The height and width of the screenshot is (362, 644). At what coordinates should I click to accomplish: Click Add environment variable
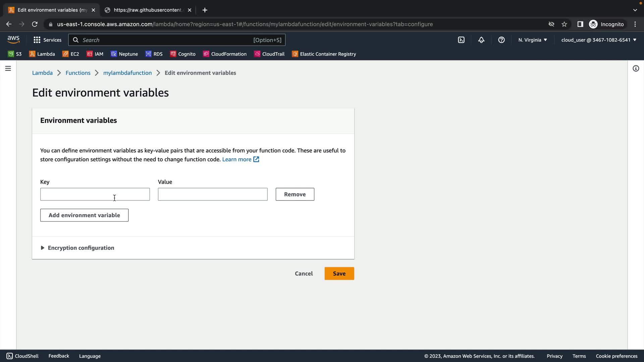[x=84, y=215]
